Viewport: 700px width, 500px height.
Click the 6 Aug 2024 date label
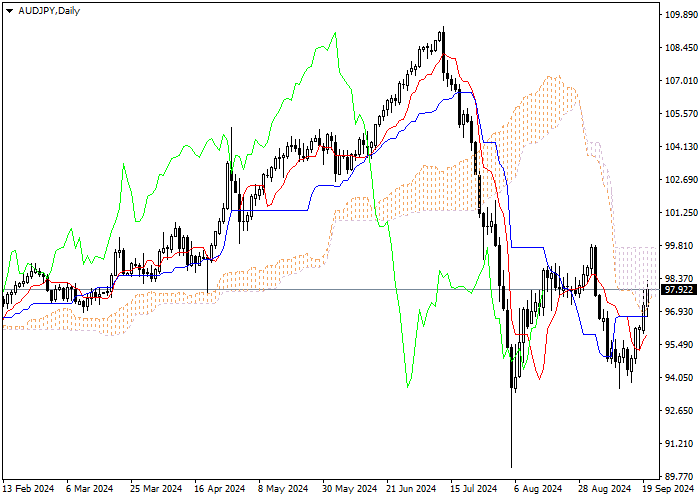pos(538,489)
